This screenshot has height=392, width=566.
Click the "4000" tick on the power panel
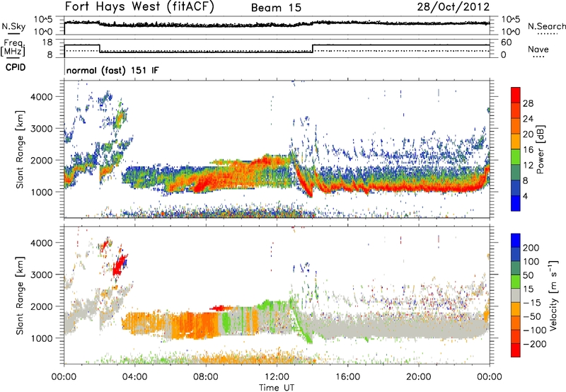42,97
